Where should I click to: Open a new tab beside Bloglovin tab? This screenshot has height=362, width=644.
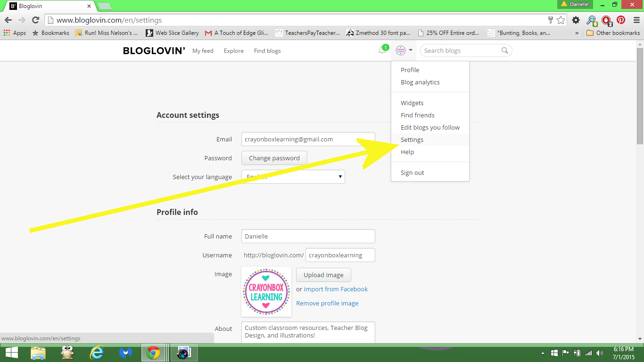[104, 6]
